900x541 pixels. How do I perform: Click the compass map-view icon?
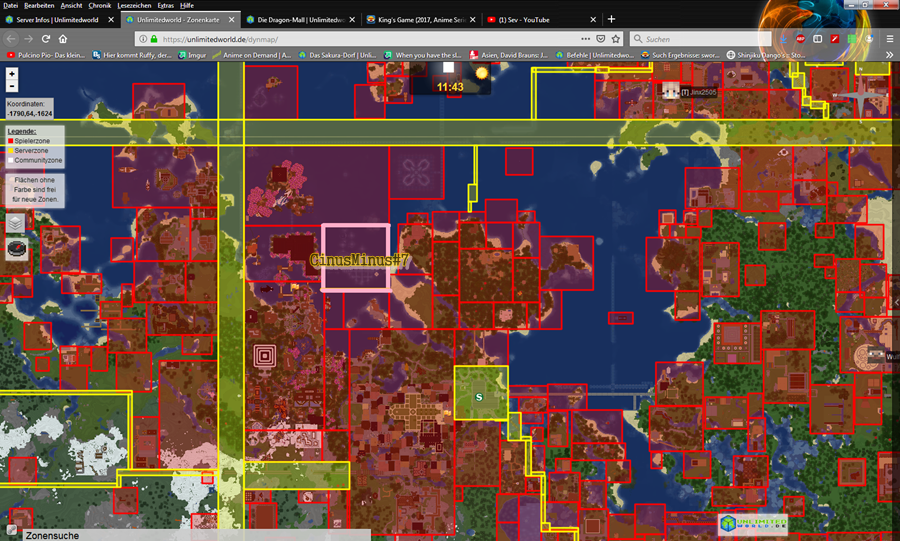17,249
